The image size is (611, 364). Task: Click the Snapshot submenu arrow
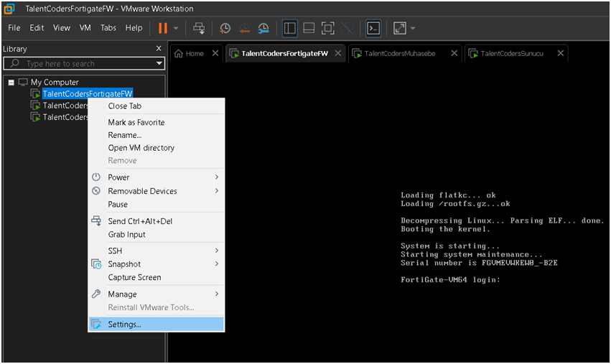217,263
